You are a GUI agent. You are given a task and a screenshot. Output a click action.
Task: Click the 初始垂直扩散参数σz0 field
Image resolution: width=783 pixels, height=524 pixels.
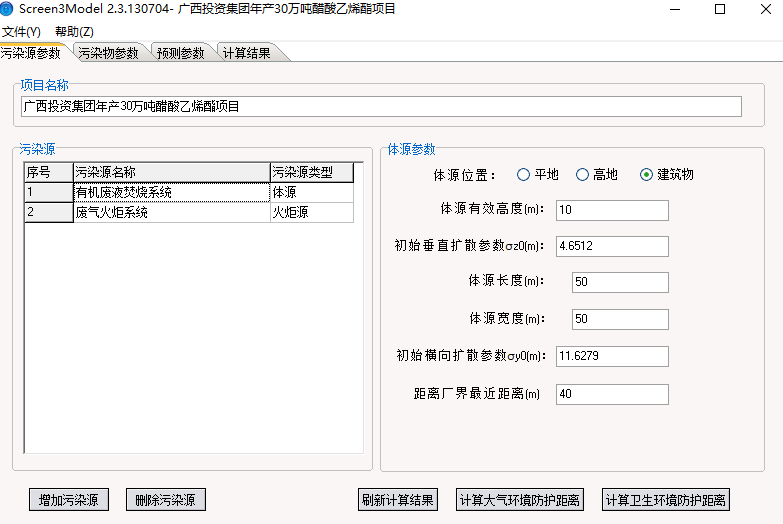[x=612, y=246]
